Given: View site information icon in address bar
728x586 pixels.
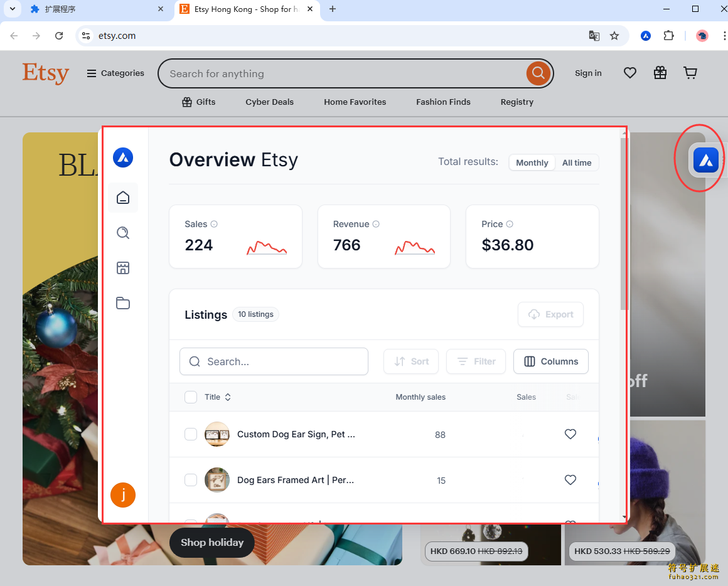Looking at the screenshot, I should 86,36.
